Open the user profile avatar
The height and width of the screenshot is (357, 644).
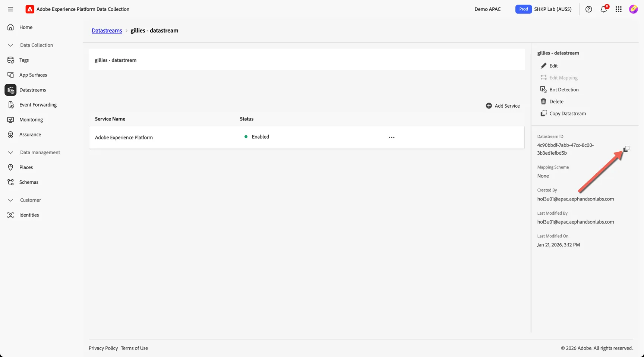pyautogui.click(x=634, y=9)
